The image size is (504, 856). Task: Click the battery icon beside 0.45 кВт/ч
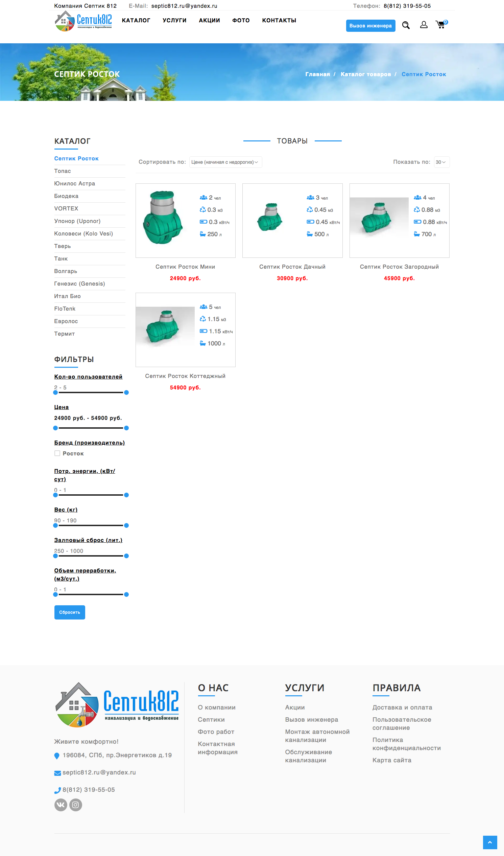(x=310, y=222)
